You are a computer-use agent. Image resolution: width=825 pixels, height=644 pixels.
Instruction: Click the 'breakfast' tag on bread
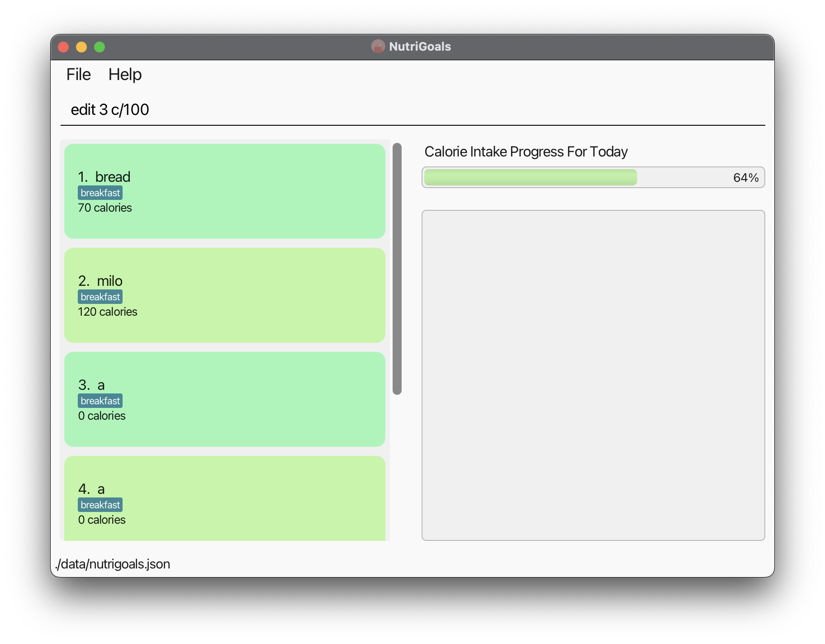coord(100,193)
